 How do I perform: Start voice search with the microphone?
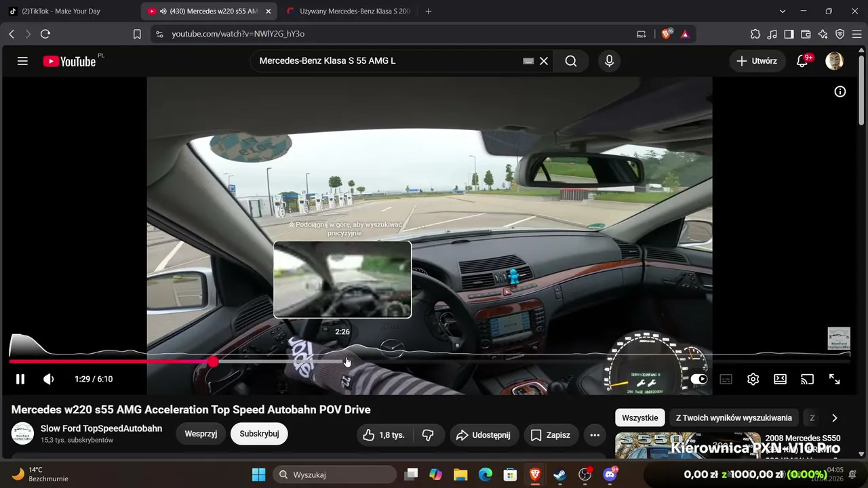point(609,61)
